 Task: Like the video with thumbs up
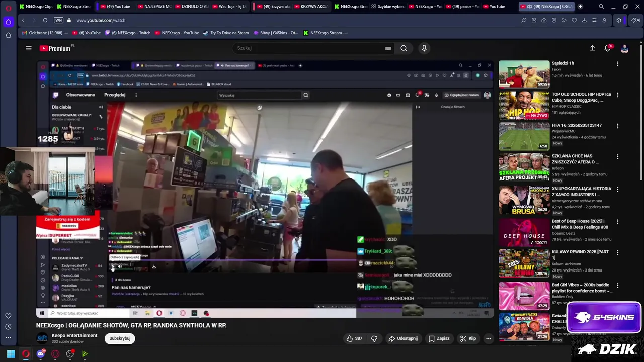point(354,338)
